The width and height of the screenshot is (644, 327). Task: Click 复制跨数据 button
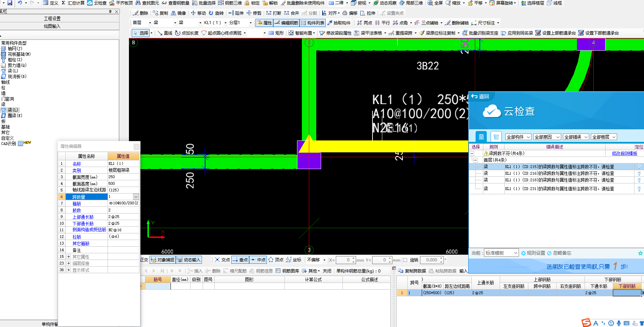(x=412, y=271)
